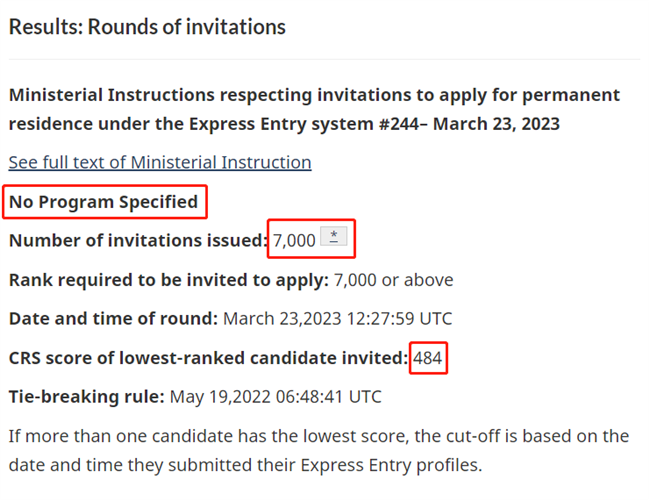Click the asterisk footnote icon beside 7,000
Viewport: 649px width, 500px height.
(333, 237)
